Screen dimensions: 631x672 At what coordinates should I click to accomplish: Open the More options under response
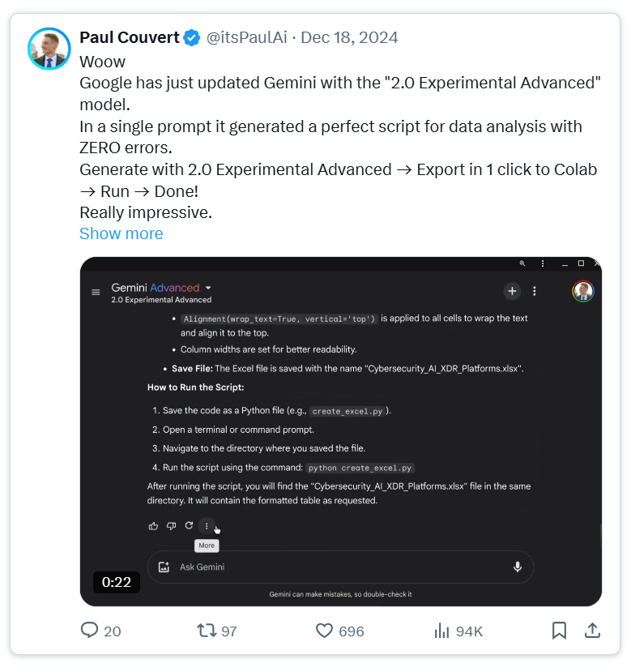pyautogui.click(x=207, y=526)
